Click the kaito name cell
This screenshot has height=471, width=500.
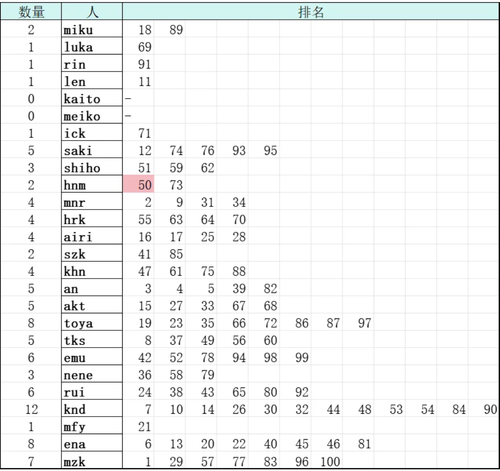click(92, 99)
